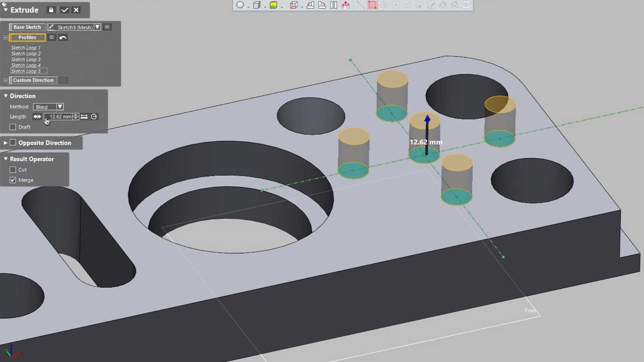Open the Method dropdown showing Blind
Screen dimensions: 644x362
pos(59,106)
